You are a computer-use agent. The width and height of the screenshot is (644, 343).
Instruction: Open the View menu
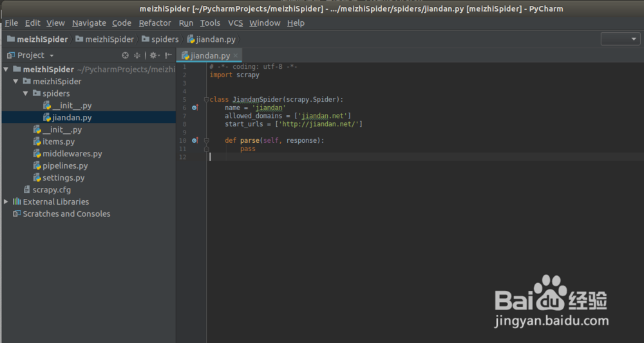coord(55,23)
